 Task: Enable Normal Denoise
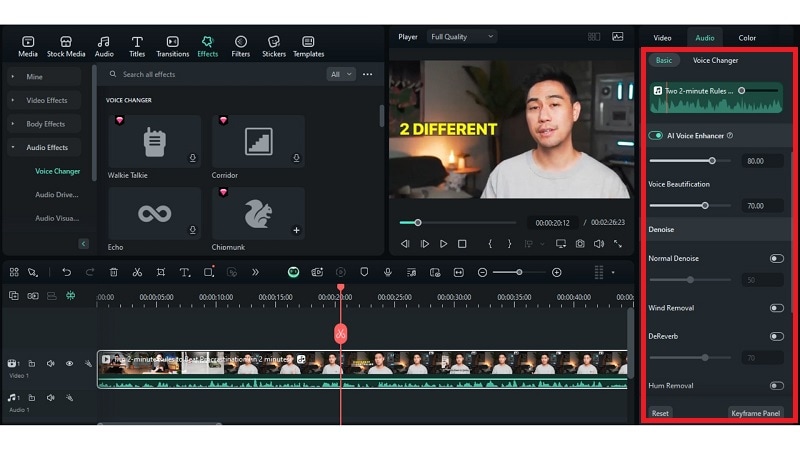click(x=777, y=259)
